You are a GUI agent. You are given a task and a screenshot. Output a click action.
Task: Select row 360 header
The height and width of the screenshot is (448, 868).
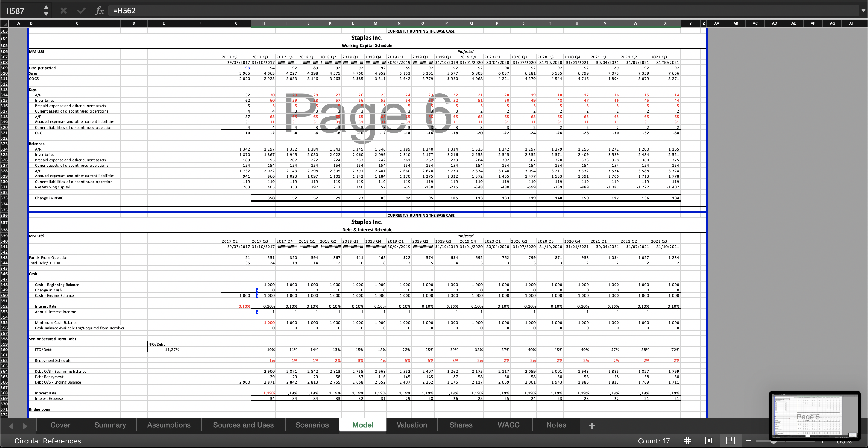click(x=4, y=350)
